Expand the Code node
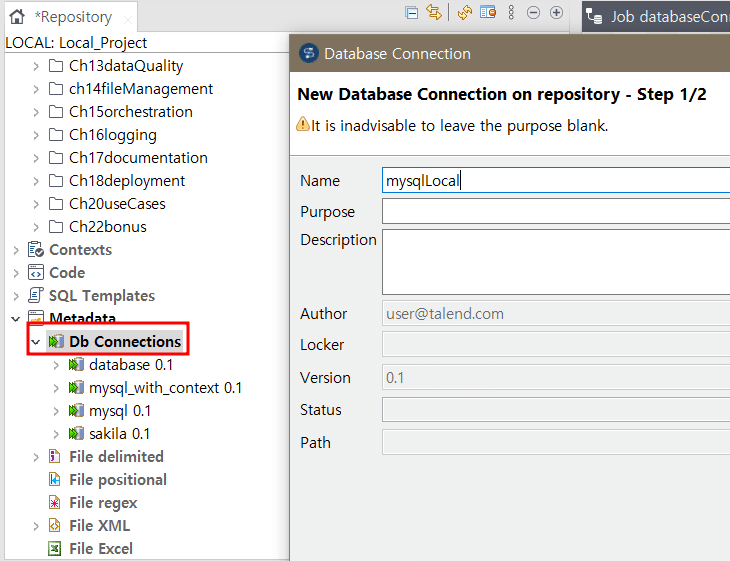 (16, 273)
